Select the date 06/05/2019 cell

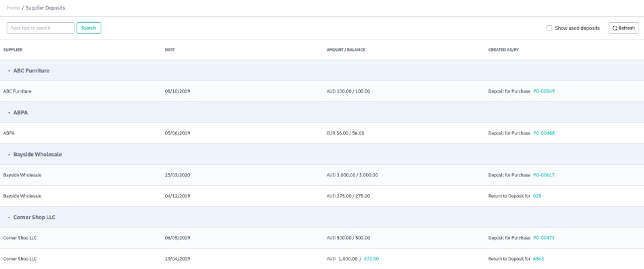[x=177, y=238]
